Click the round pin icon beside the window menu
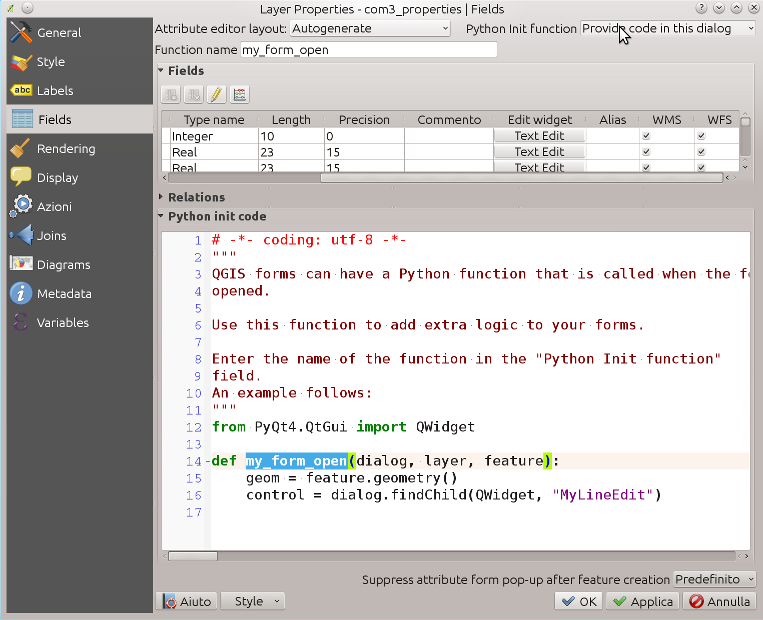Viewport: 763px width, 620px height. tap(28, 8)
